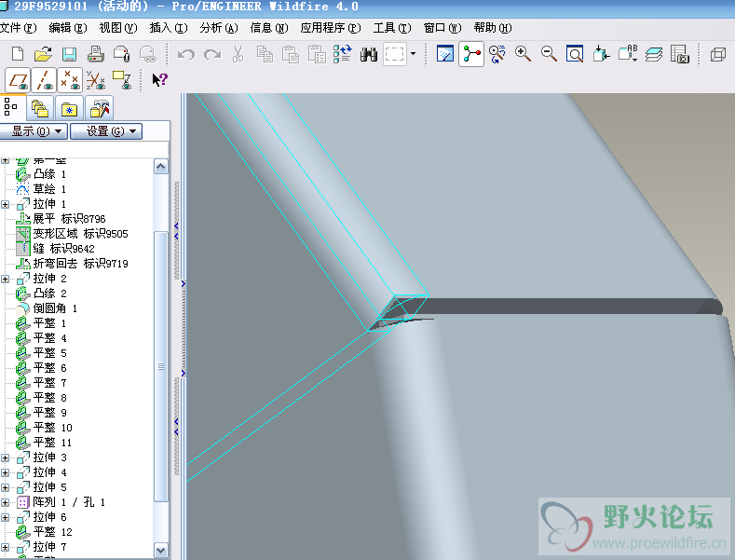Viewport: 735px width, 560px height.
Task: Open the 插入(I) menu
Action: point(169,28)
